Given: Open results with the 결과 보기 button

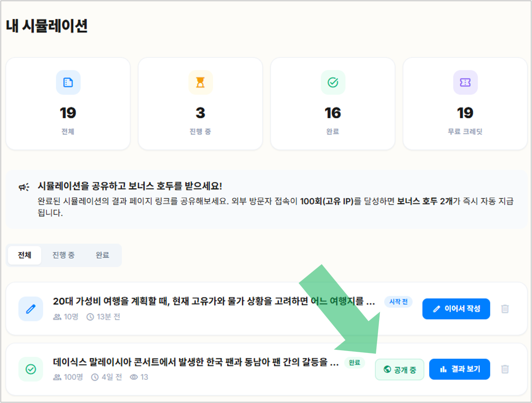Looking at the screenshot, I should (x=459, y=369).
